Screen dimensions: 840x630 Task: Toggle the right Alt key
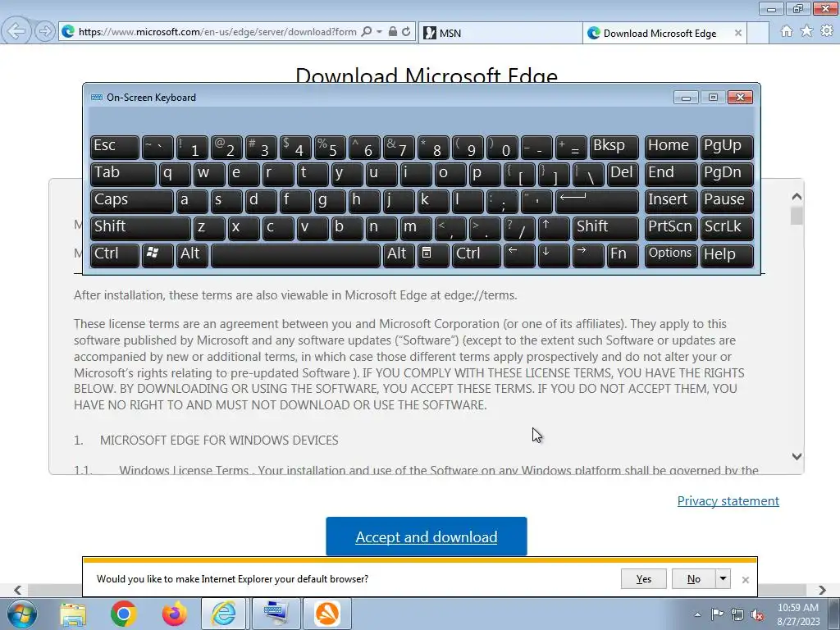[399, 254]
